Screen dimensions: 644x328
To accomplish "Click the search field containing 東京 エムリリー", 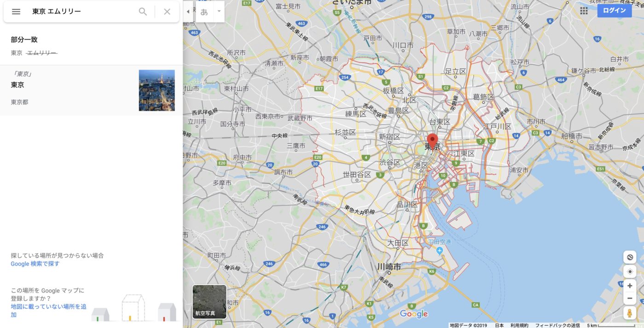I will click(83, 11).
